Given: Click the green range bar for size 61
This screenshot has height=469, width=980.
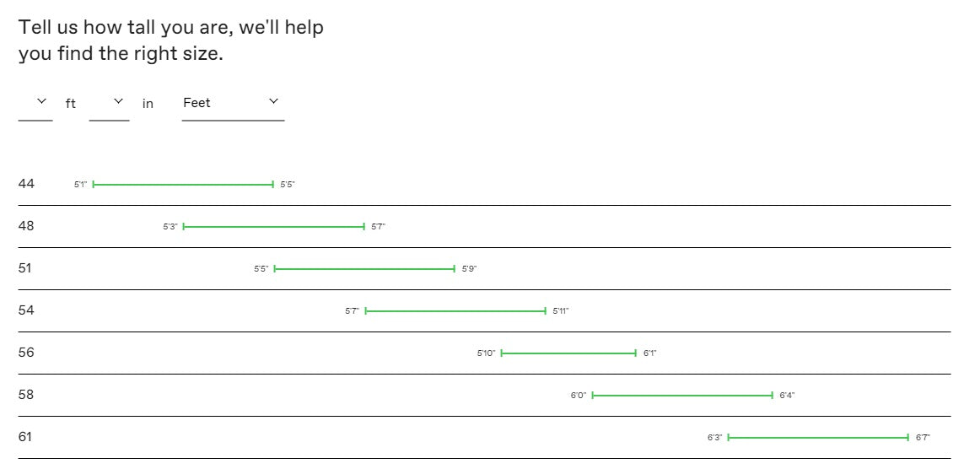Looking at the screenshot, I should point(818,437).
